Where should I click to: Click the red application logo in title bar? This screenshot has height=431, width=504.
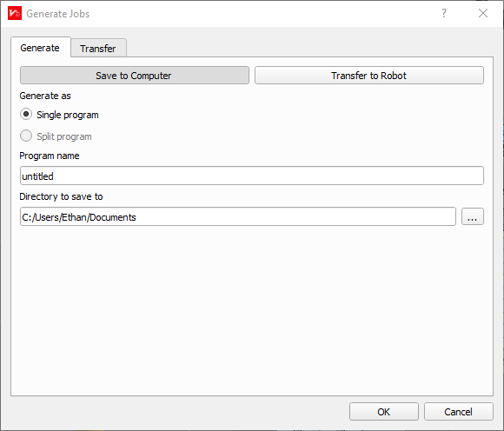pyautogui.click(x=15, y=13)
